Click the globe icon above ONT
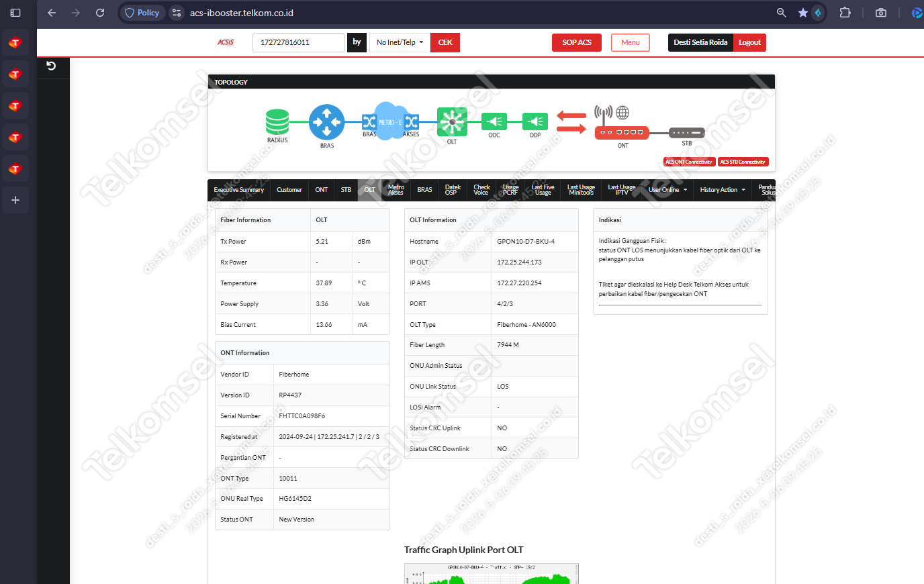Viewport: 924px width, 584px height. [622, 112]
